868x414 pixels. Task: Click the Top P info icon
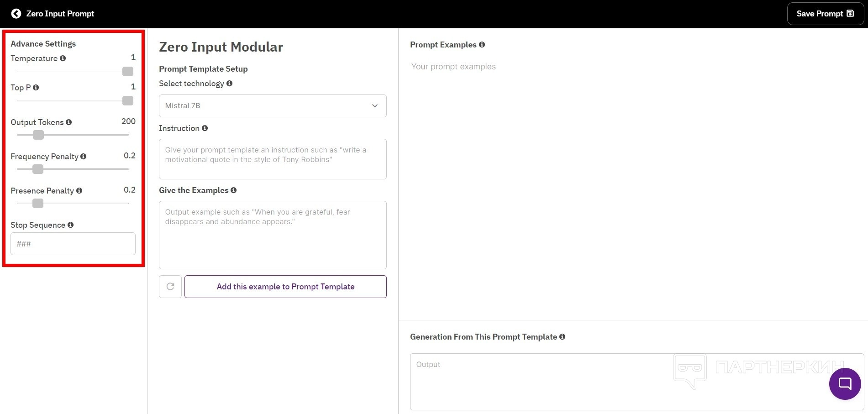click(36, 88)
